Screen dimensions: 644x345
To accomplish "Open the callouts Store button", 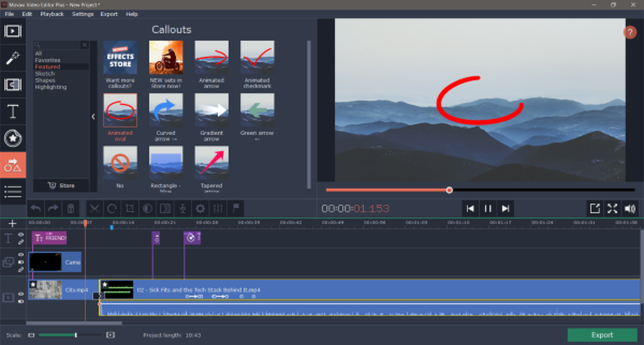I will click(x=61, y=185).
